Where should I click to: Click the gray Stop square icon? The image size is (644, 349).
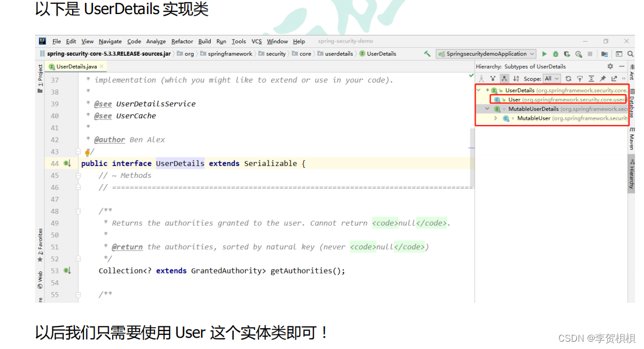pos(590,53)
